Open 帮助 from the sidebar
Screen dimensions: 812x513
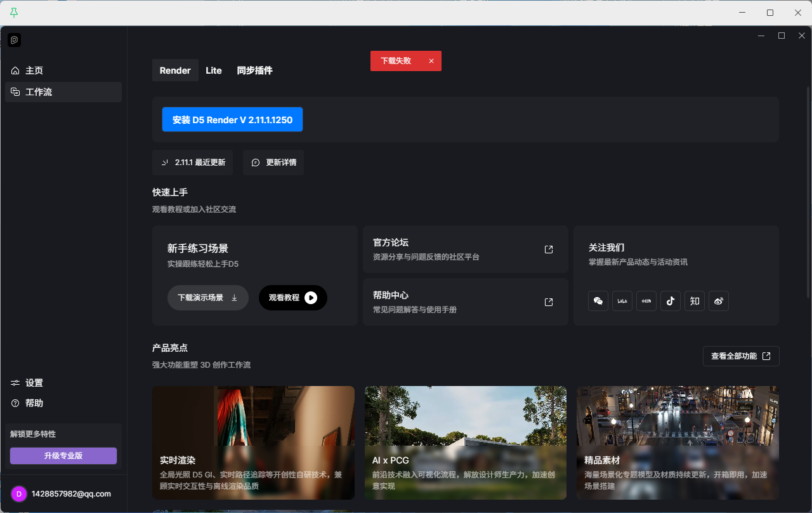[34, 403]
